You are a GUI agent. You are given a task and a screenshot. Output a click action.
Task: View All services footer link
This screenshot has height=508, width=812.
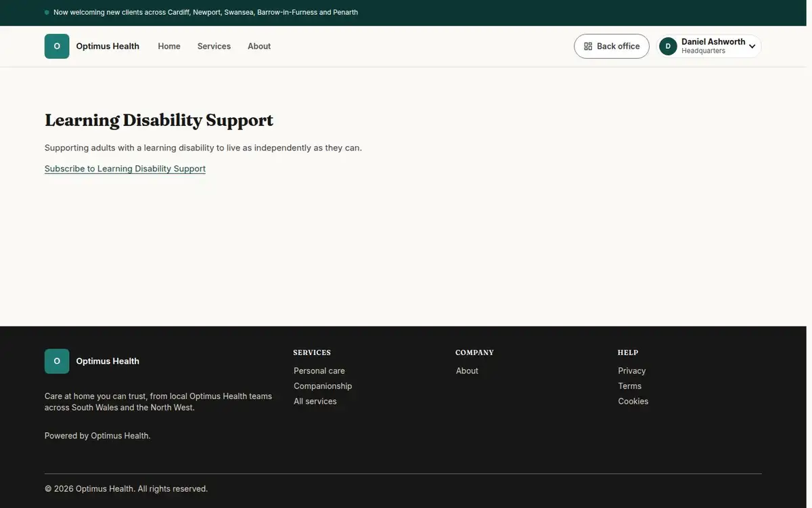click(x=315, y=401)
